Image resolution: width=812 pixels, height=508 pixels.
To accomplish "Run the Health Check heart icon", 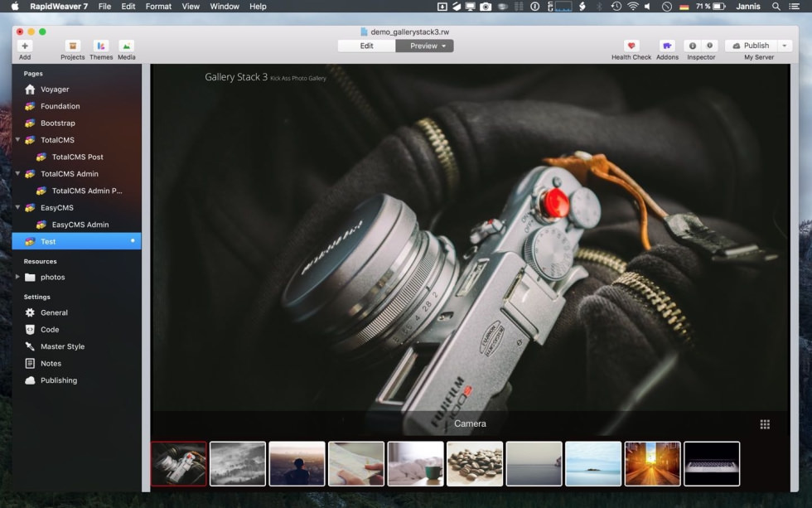I will (631, 46).
